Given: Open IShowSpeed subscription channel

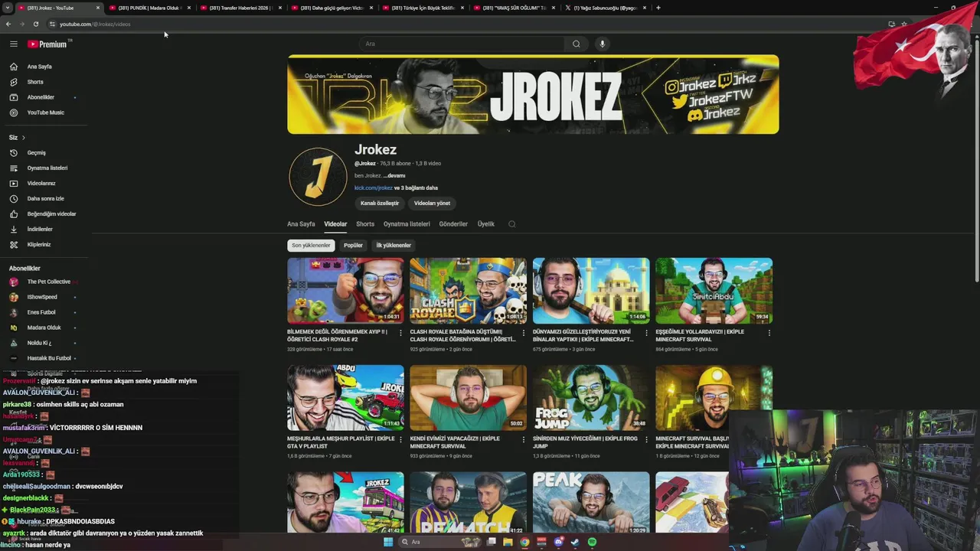Looking at the screenshot, I should (x=42, y=297).
